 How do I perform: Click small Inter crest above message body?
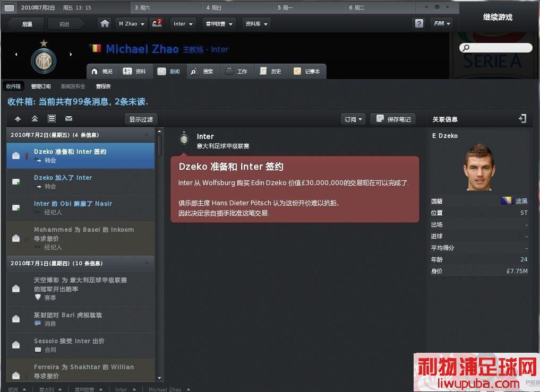[184, 138]
